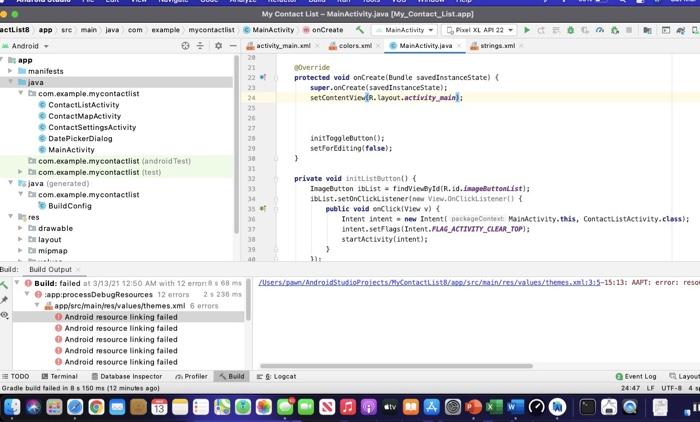
Task: Close the MainActivity.java tab
Action: click(459, 46)
